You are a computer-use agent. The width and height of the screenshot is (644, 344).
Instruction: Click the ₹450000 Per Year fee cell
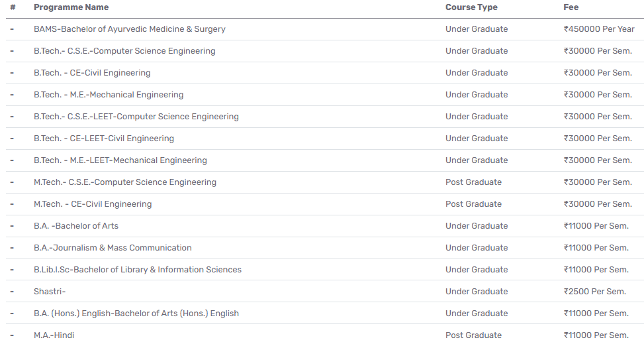click(598, 29)
